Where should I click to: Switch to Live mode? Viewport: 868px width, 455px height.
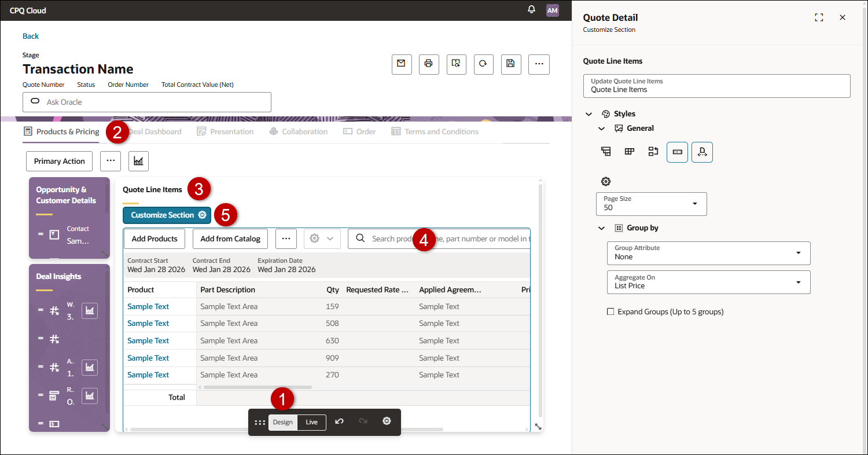pyautogui.click(x=311, y=422)
